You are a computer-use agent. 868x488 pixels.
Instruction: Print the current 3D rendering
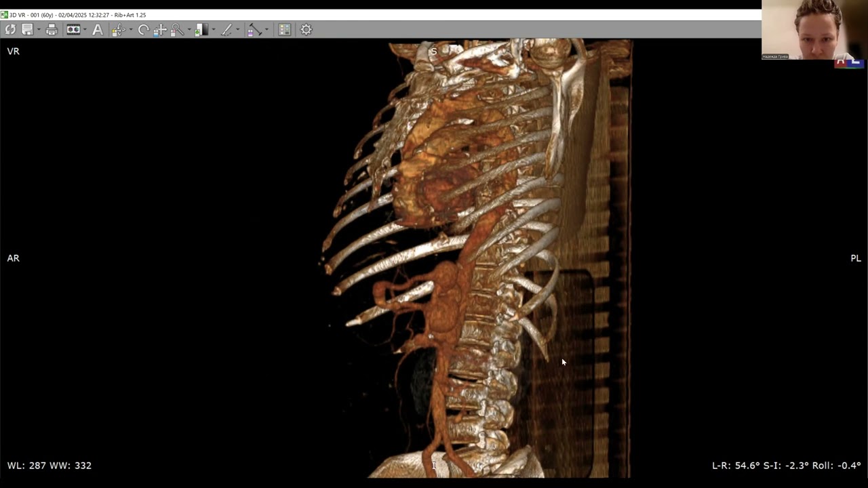pyautogui.click(x=52, y=30)
